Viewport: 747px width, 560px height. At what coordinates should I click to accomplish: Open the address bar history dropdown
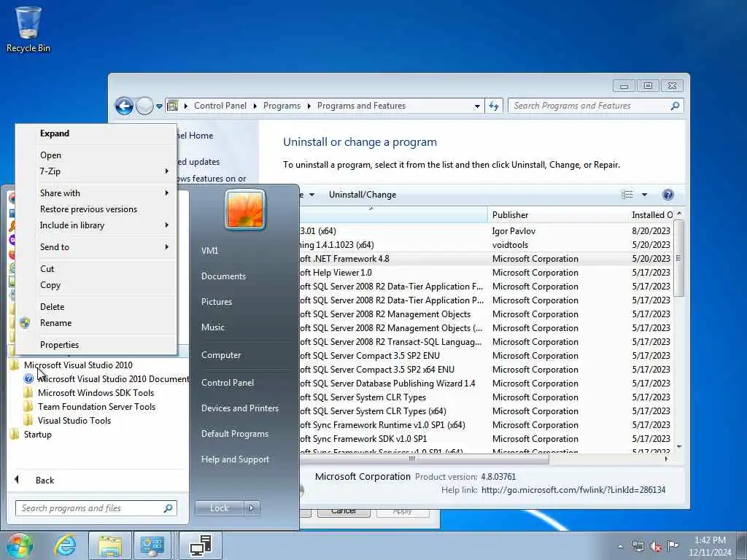tap(477, 106)
